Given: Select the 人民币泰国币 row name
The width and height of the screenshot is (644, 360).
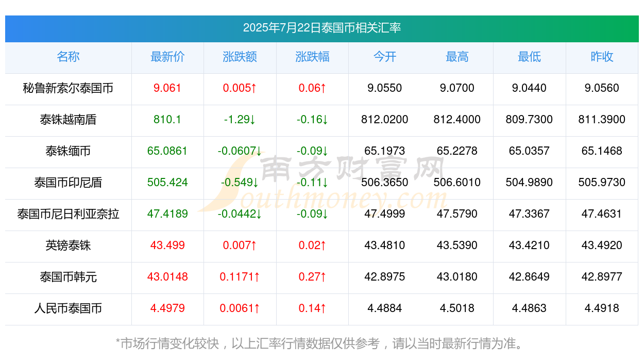Looking at the screenshot, I should 68,308.
